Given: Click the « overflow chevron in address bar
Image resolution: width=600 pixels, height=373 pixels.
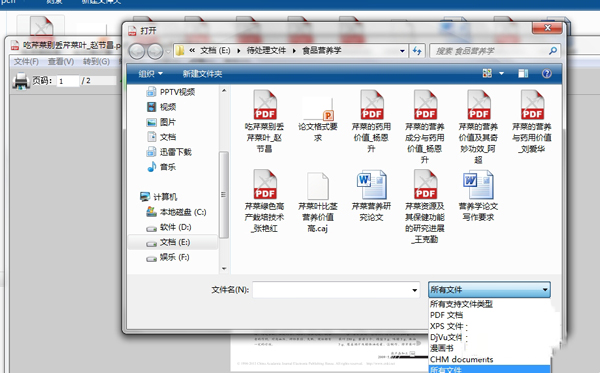Looking at the screenshot, I should (x=192, y=50).
